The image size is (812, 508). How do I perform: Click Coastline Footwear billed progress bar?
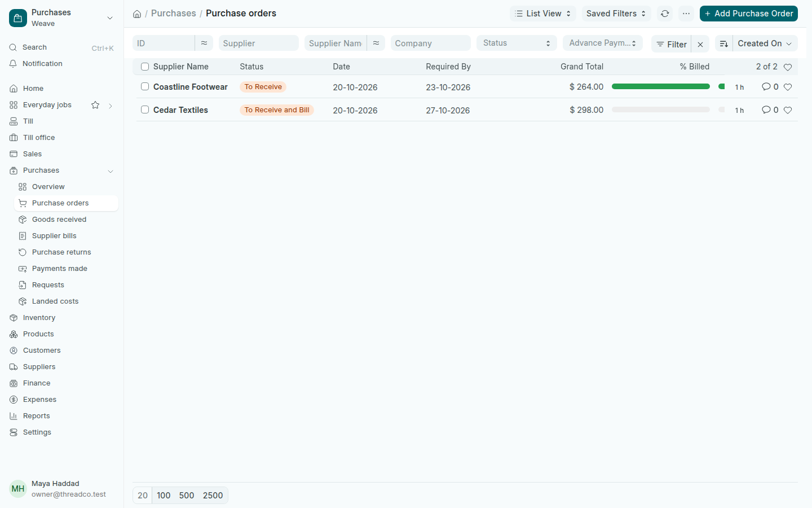(x=661, y=86)
